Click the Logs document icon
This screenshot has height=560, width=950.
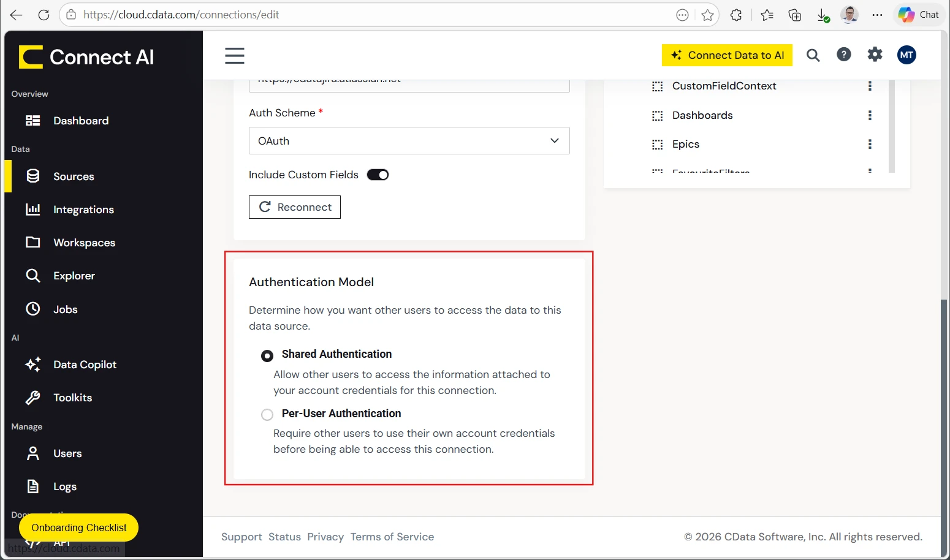[33, 486]
